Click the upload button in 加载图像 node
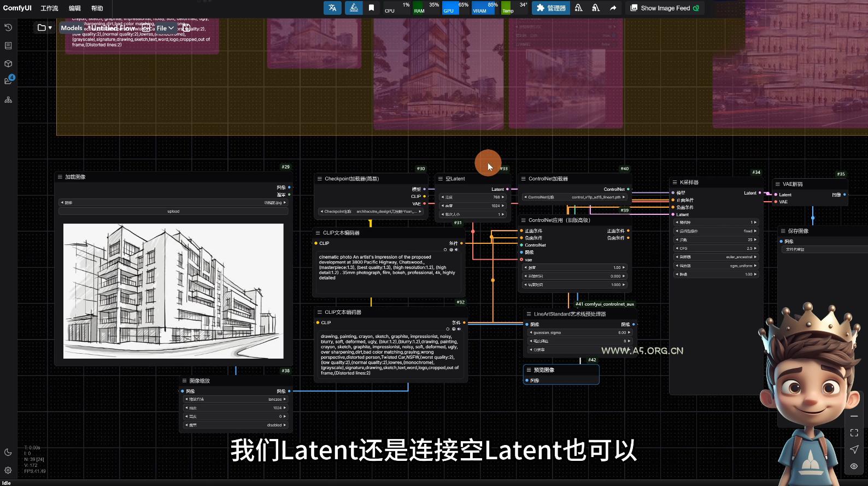Screen dimensions: 868x486 [173, 211]
